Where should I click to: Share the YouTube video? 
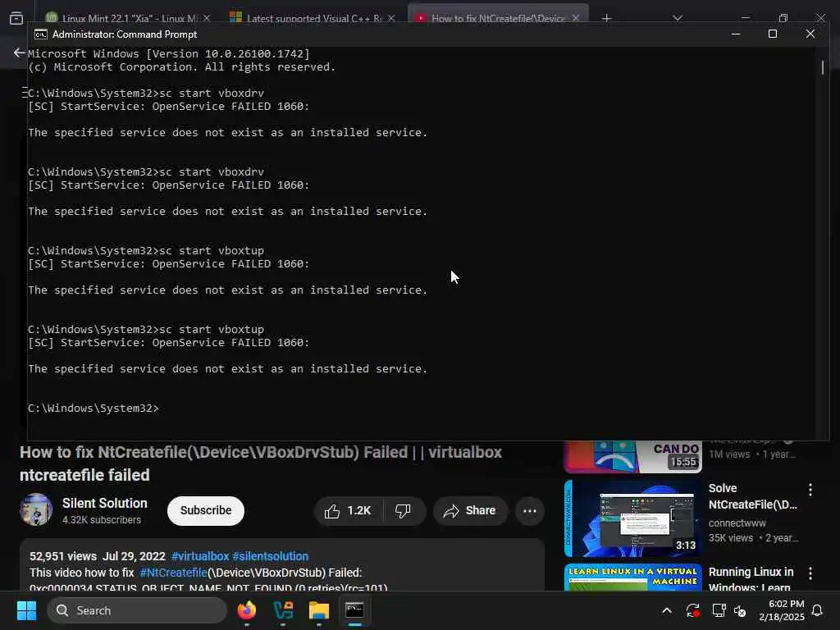click(x=470, y=510)
